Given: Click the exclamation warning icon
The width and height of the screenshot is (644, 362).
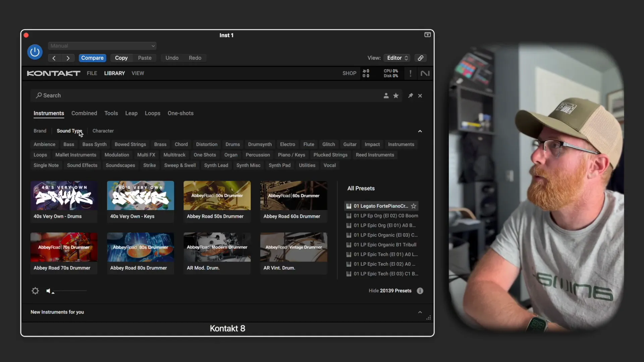Looking at the screenshot, I should (x=410, y=73).
